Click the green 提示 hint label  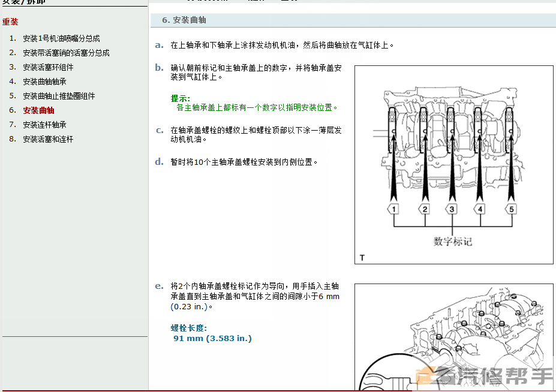tap(181, 98)
